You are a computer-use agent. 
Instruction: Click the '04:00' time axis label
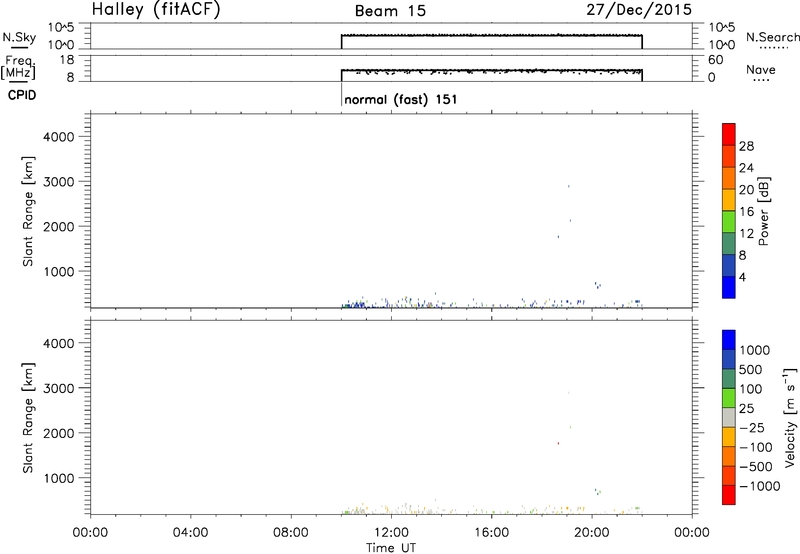click(191, 533)
